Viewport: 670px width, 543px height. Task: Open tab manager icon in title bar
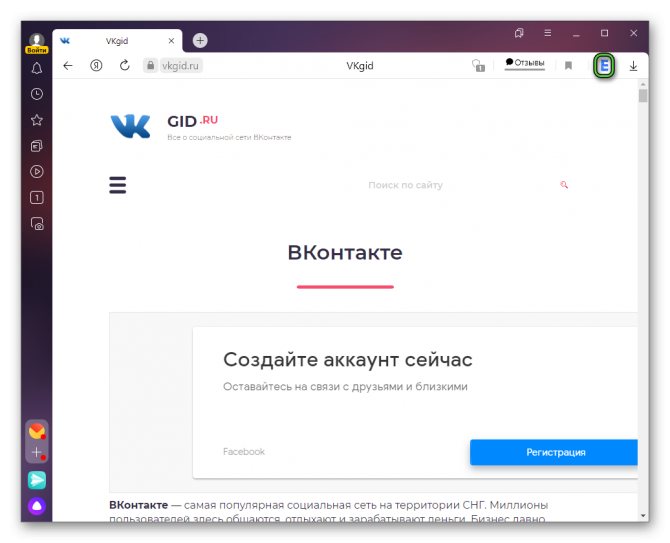519,33
